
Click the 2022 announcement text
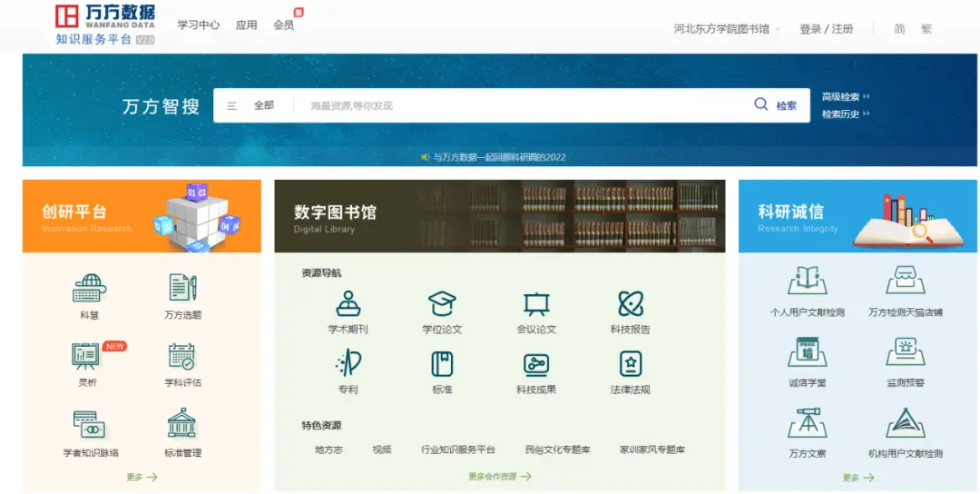[x=499, y=157]
